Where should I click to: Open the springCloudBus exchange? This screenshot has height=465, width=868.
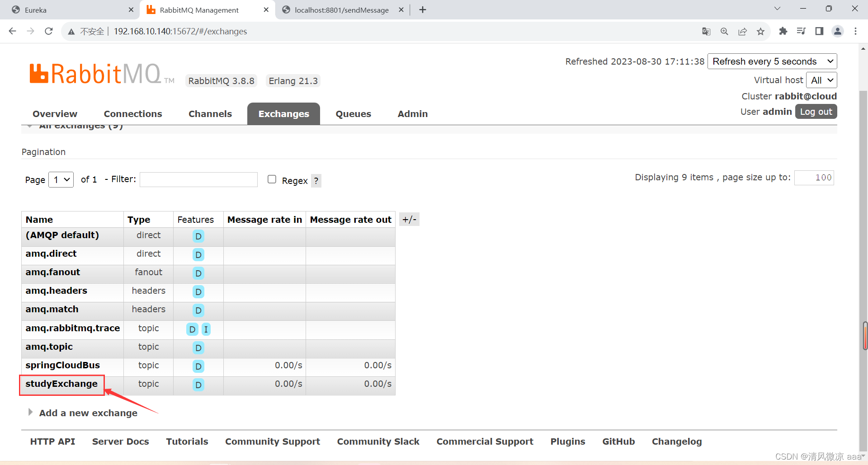63,365
